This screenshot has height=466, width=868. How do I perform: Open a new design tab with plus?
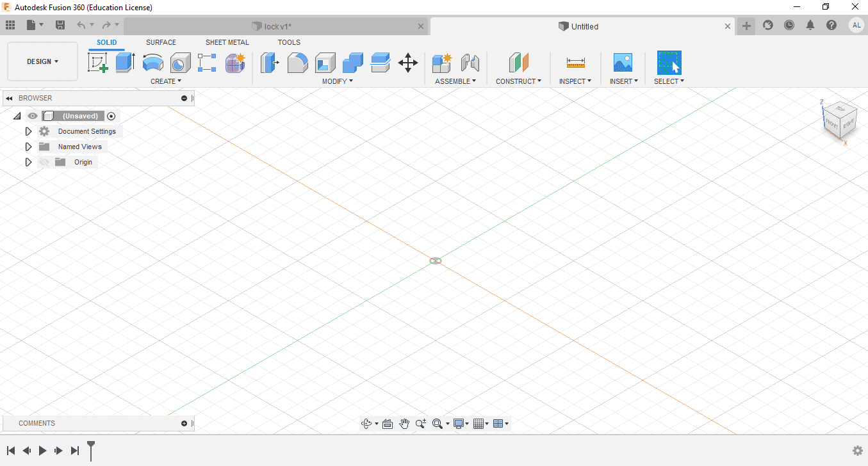click(x=746, y=26)
